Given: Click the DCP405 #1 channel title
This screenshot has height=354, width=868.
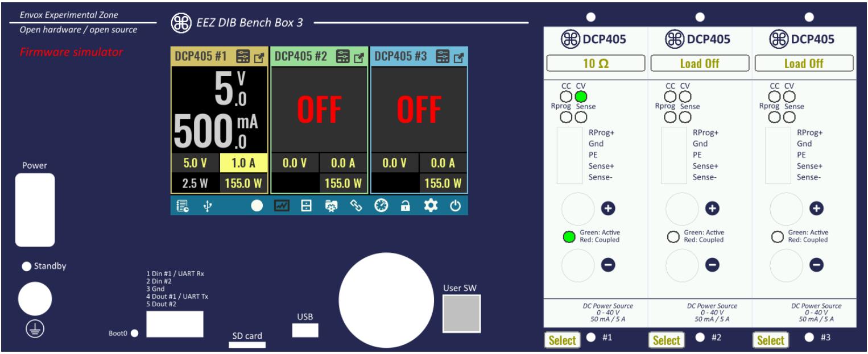Looking at the screenshot, I should [x=201, y=56].
